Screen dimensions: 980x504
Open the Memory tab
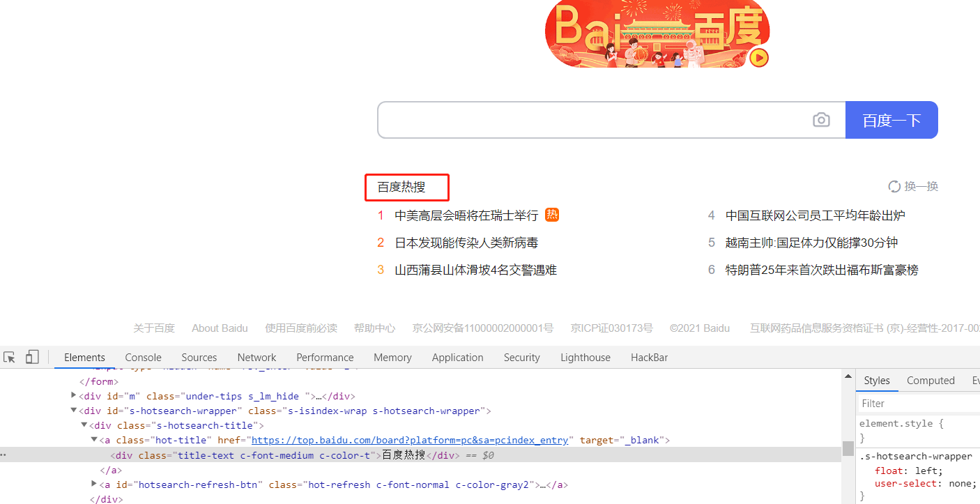click(392, 357)
